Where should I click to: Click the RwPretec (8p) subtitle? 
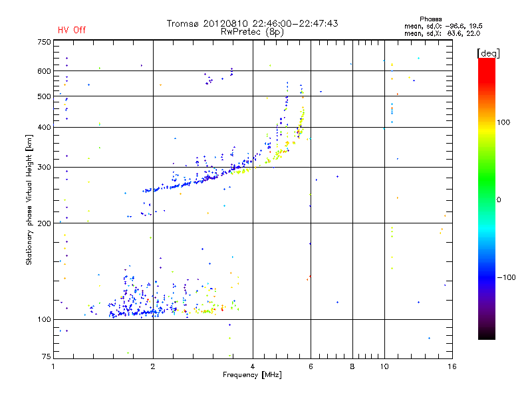click(x=252, y=32)
